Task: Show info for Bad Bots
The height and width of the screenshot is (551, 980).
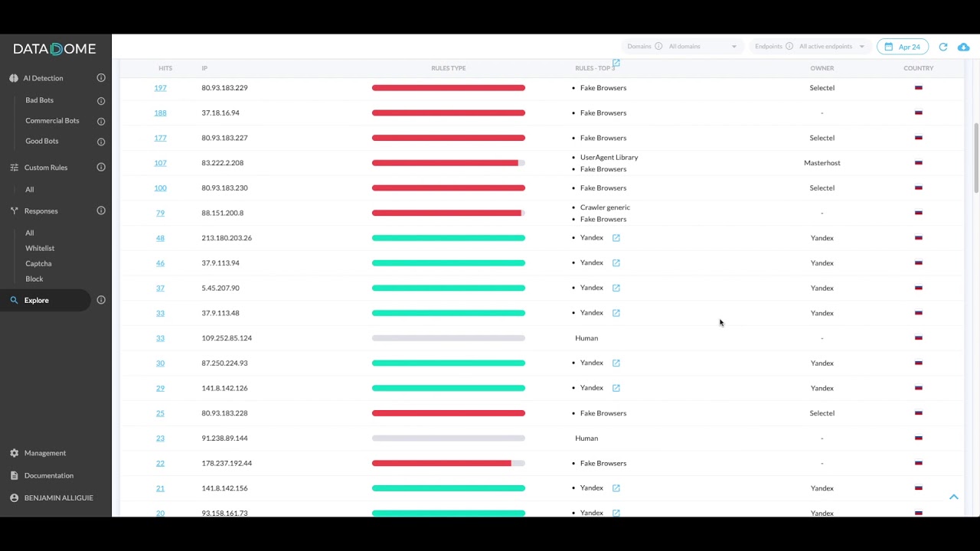Action: (101, 100)
